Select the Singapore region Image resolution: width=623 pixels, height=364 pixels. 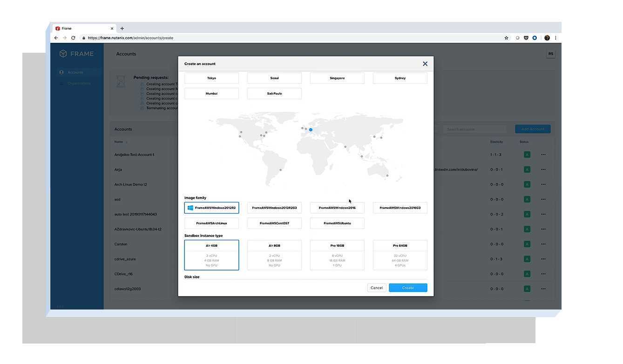[337, 78]
